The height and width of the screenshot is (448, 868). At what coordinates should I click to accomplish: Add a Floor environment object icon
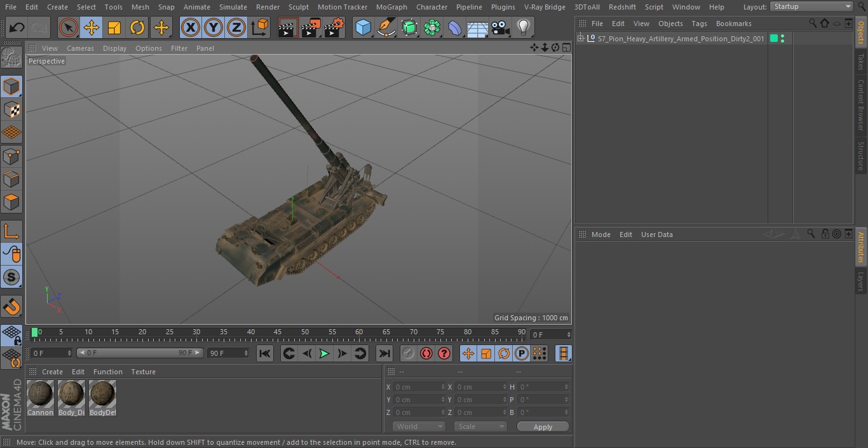point(478,27)
